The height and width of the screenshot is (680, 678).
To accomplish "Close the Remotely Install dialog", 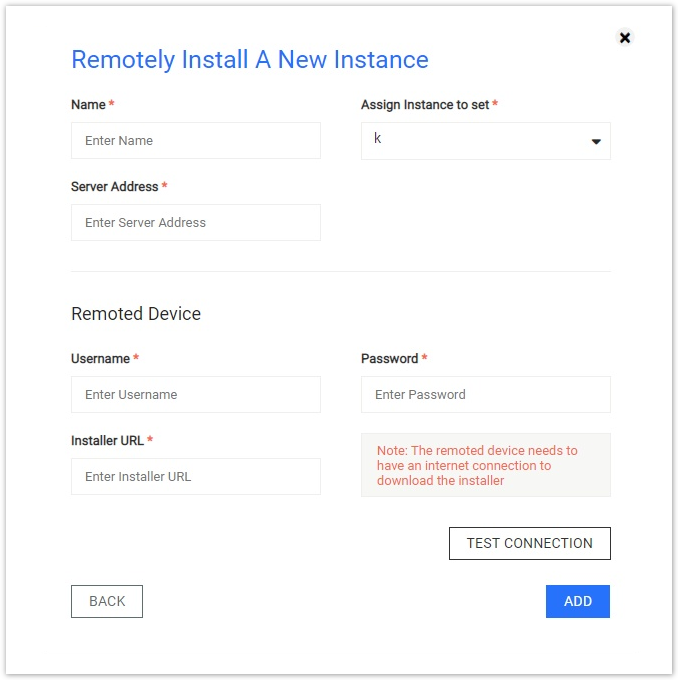I will 625,38.
